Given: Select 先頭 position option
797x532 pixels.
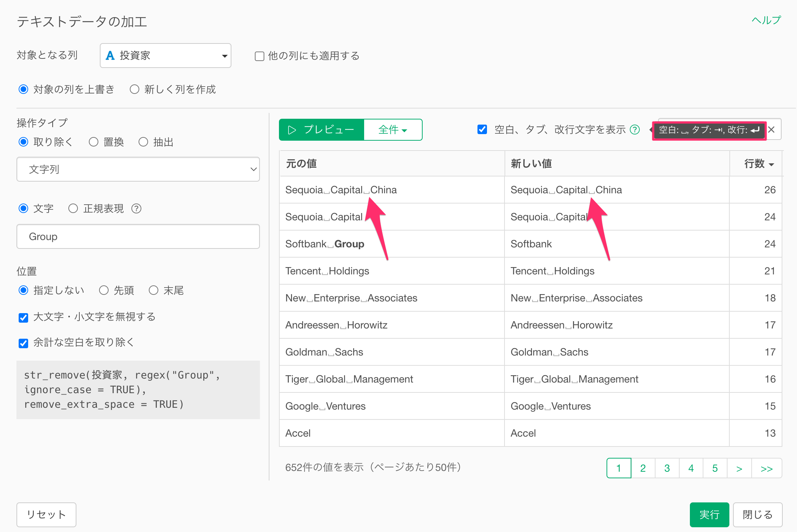Looking at the screenshot, I should [x=104, y=290].
